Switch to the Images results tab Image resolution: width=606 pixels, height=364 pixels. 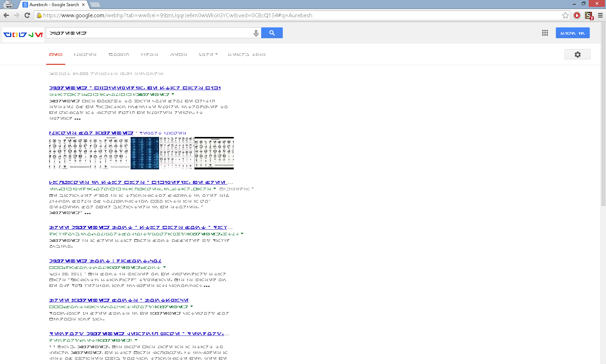click(85, 55)
